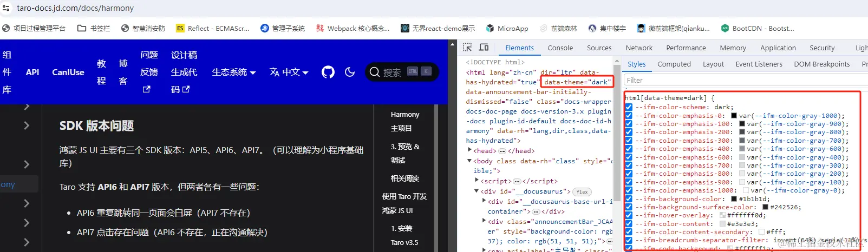Open the 相关阅读 table of contents link
This screenshot has width=868, height=252.
[404, 178]
